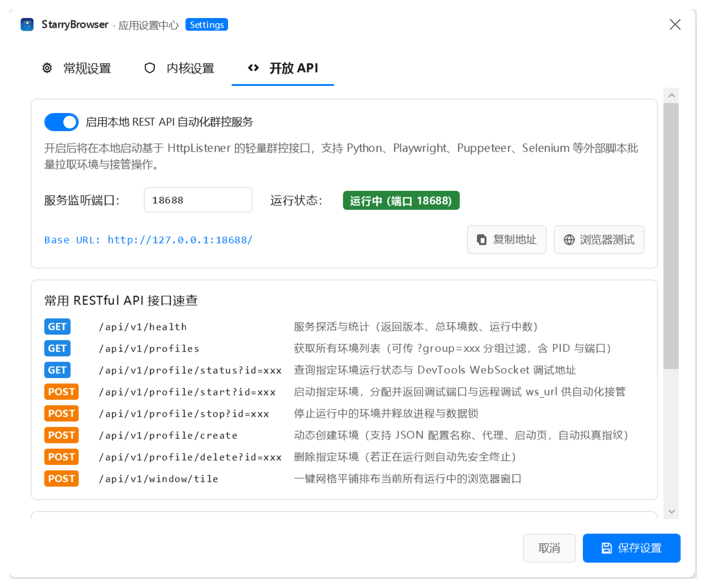The image size is (706, 588).
Task: Click the /api/v1/profile/create endpoint text
Action: click(x=168, y=436)
